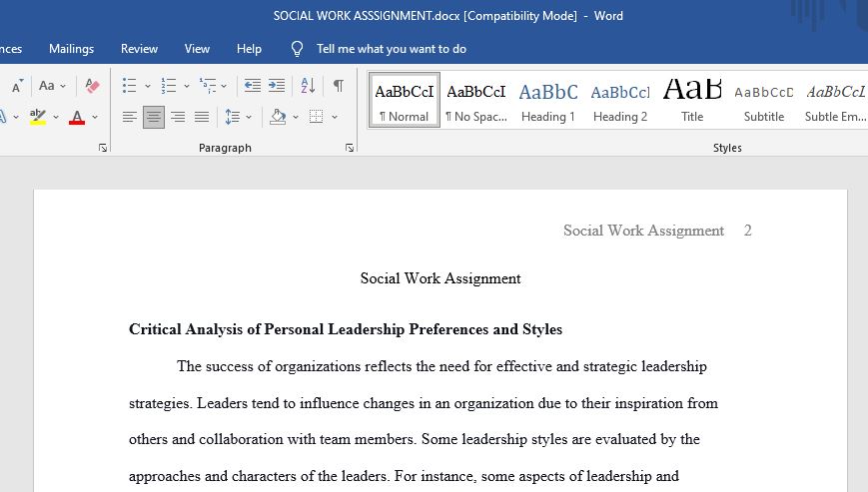This screenshot has height=492, width=868.
Task: Open the numbering library dropdown arrow
Action: coord(187,86)
